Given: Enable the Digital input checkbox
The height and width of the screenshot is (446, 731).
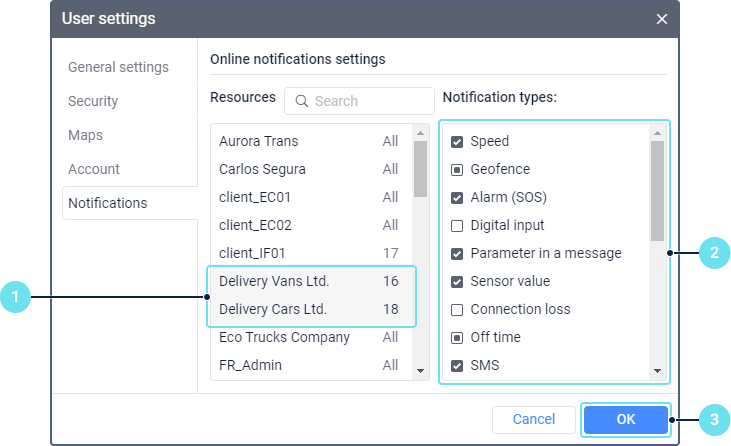Looking at the screenshot, I should tap(457, 226).
